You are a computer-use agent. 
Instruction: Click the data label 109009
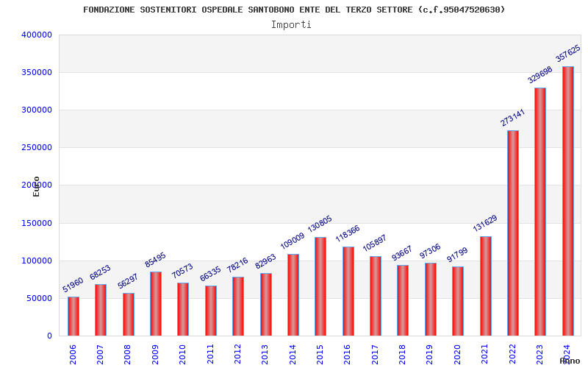pos(293,241)
